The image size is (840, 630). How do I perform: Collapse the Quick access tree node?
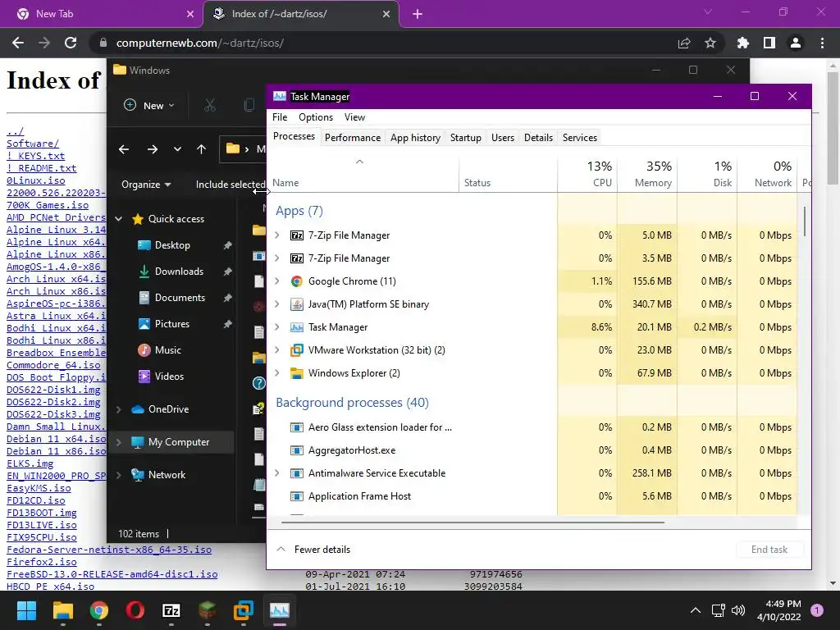coord(119,218)
